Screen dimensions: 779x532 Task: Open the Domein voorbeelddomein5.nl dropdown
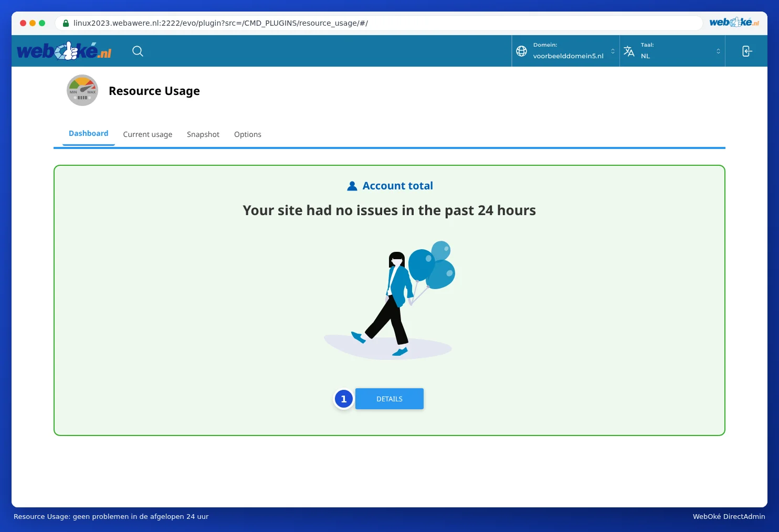(x=566, y=51)
